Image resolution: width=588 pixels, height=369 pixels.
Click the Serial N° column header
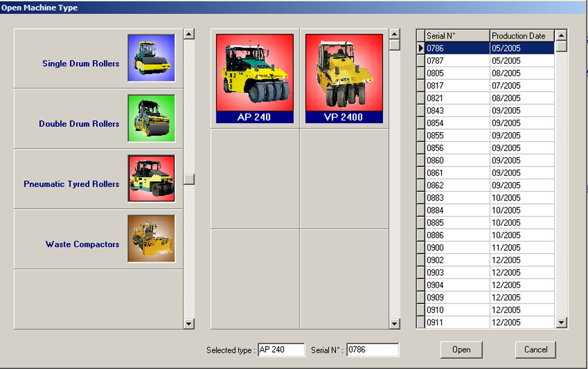point(457,36)
